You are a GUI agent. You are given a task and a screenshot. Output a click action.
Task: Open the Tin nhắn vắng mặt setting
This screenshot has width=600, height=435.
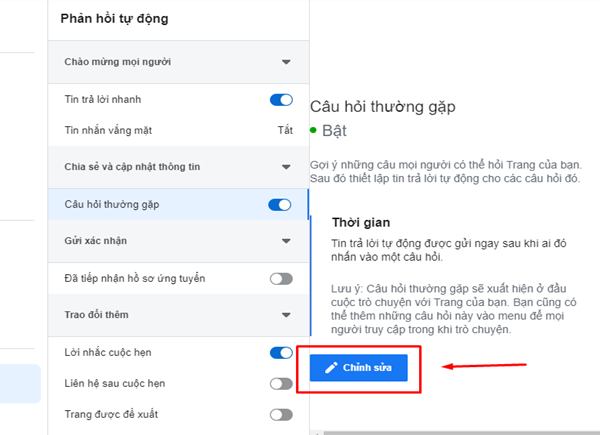coord(178,130)
